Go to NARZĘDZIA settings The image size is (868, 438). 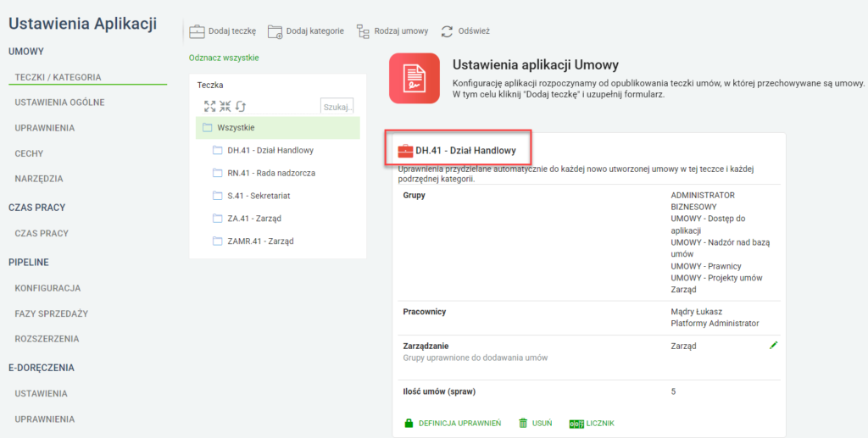[x=39, y=179]
